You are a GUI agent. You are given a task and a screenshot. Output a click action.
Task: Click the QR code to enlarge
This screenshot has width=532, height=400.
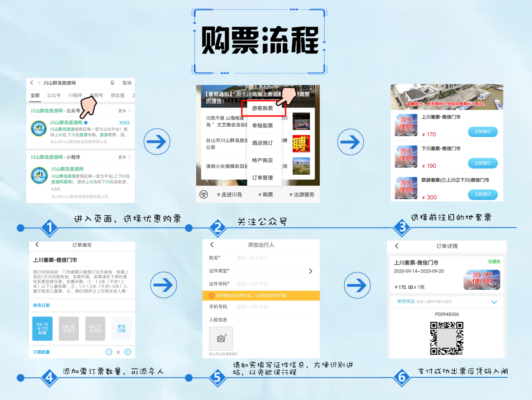[447, 338]
